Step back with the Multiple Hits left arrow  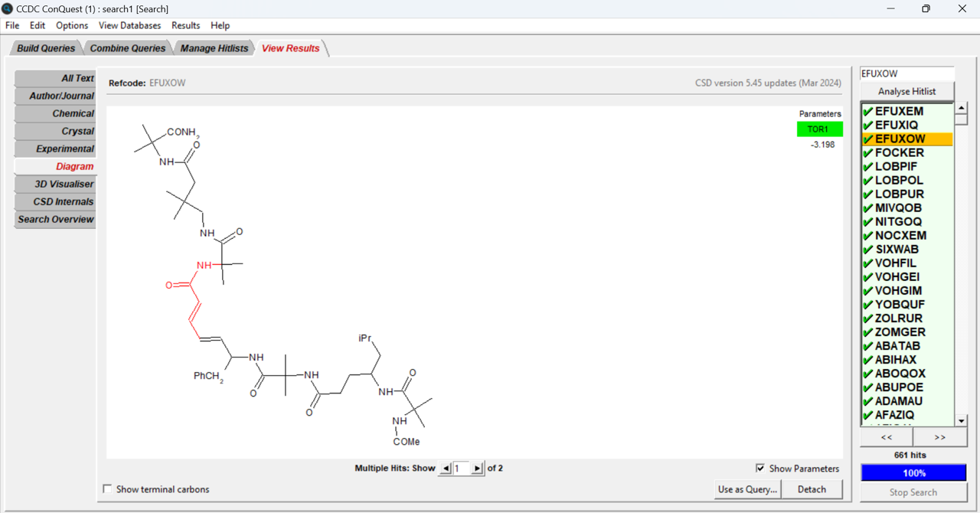(444, 468)
